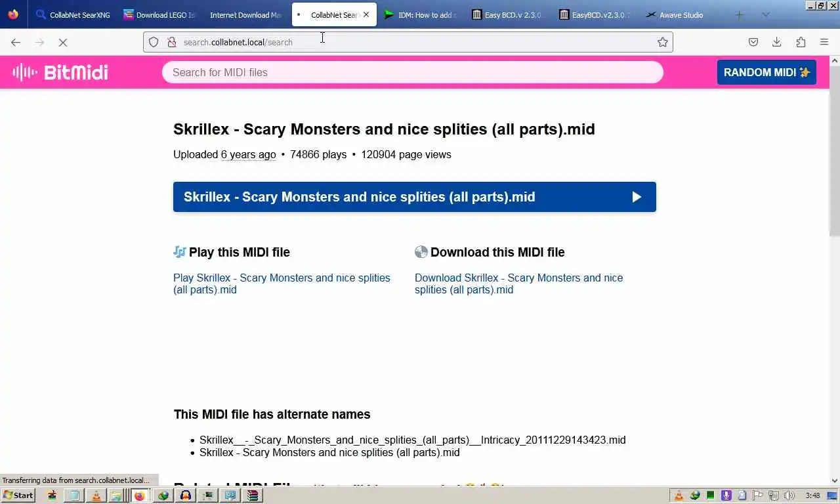Switch to the Awave Studio tab
This screenshot has width=840, height=504.
(682, 14)
